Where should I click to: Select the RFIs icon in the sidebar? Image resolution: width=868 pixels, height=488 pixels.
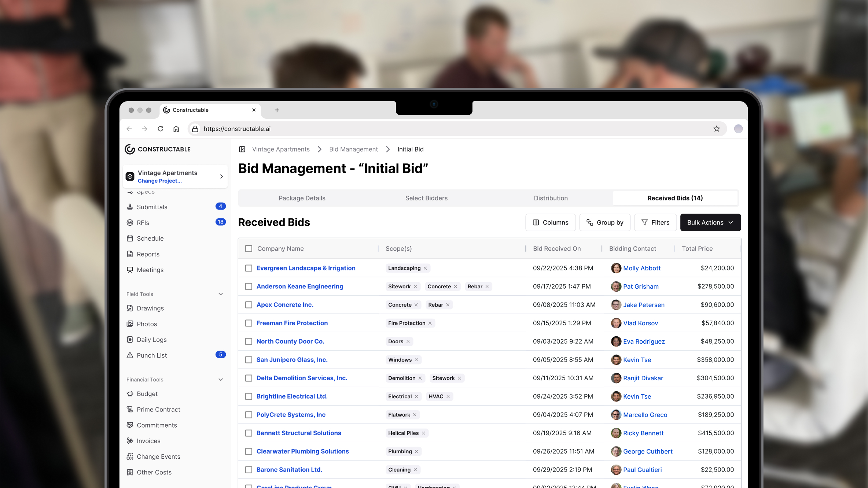pos(130,222)
